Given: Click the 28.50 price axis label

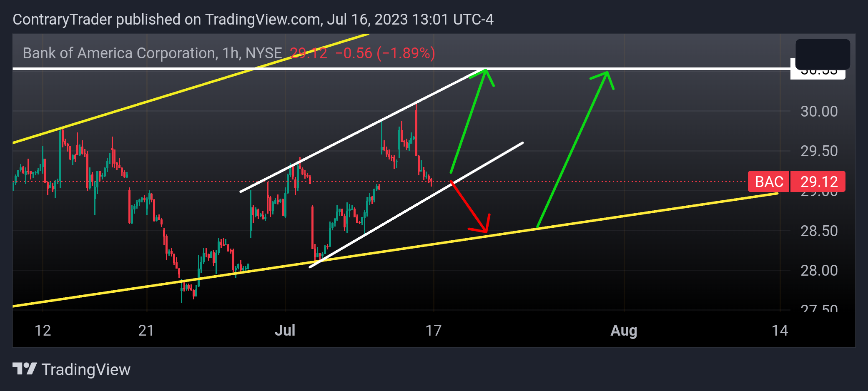Looking at the screenshot, I should click(x=819, y=231).
